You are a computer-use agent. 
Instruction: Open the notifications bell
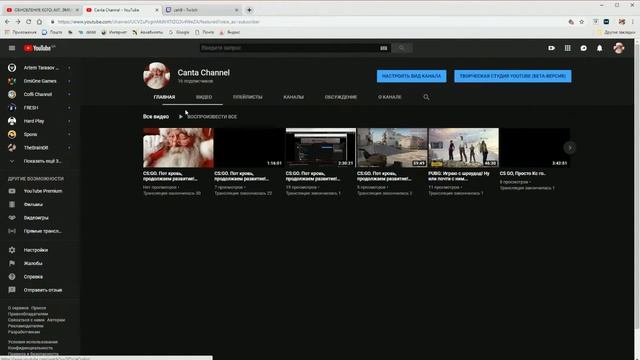[x=600, y=48]
